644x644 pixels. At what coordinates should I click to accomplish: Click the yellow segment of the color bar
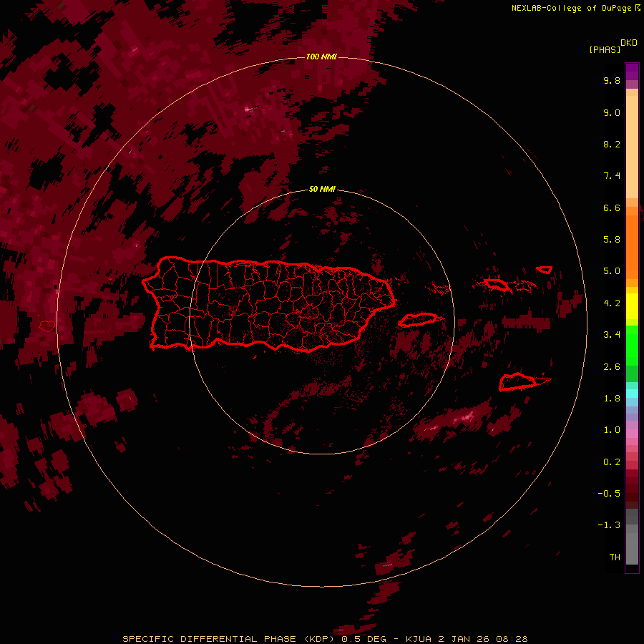(x=632, y=306)
